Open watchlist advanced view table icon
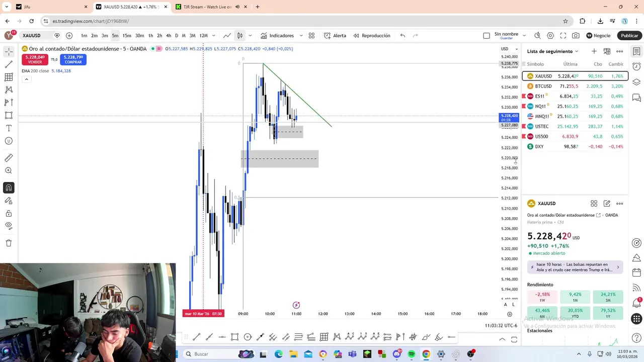This screenshot has height=362, width=644. click(607, 51)
